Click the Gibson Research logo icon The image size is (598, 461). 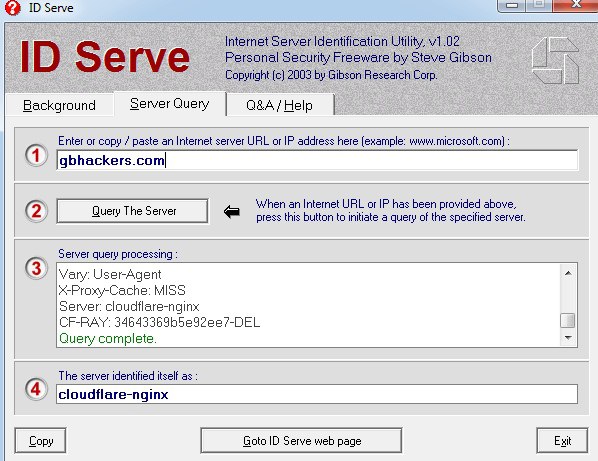(x=555, y=60)
